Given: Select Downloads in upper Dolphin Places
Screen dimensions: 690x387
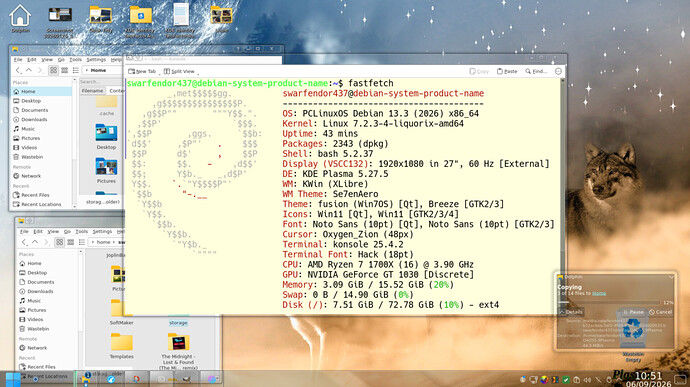Looking at the screenshot, I should coord(42,119).
